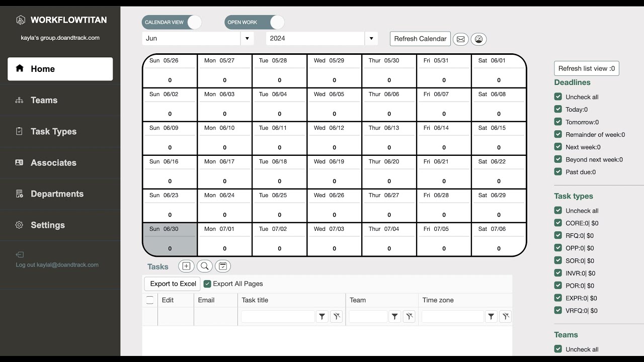Open Teams in sidebar
644x362 pixels.
click(60, 100)
